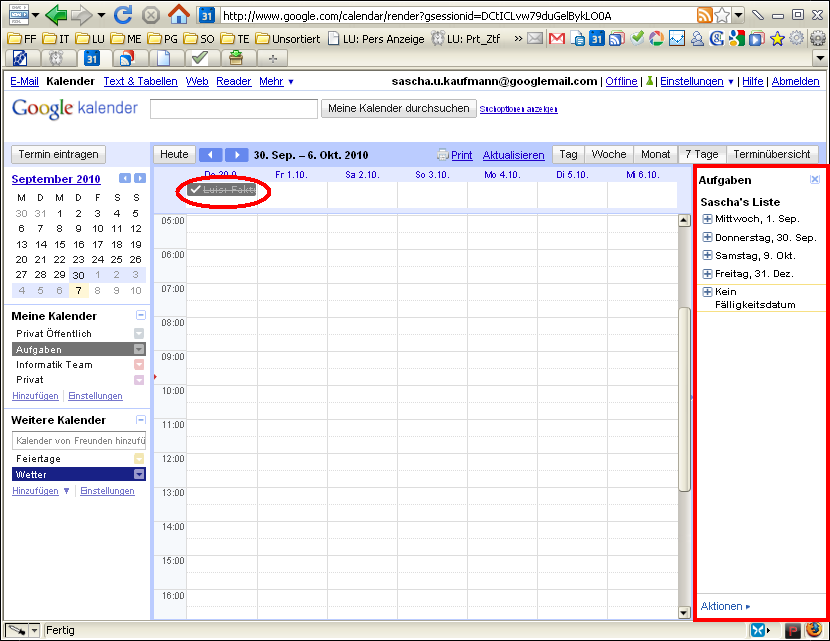830x641 pixels.
Task: Close the Aufgaben tasks panel
Action: tap(815, 179)
